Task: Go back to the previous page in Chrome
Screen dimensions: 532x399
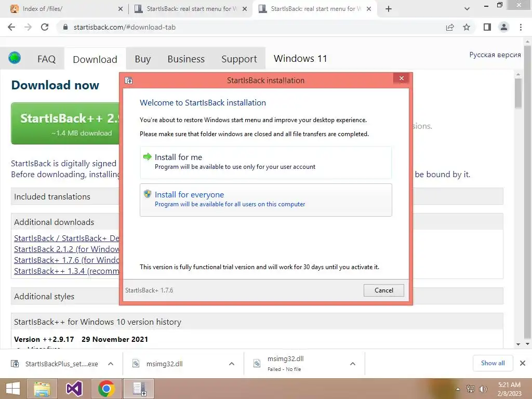Action: tap(11, 27)
